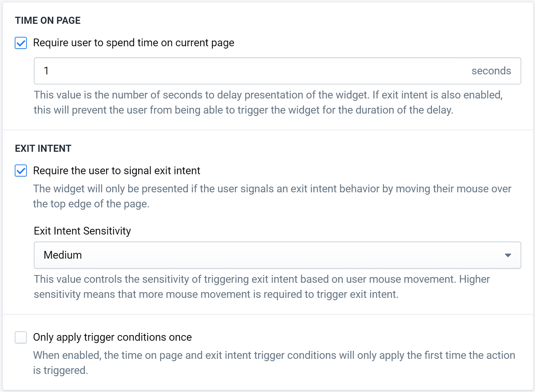
Task: Focus the seconds delay input field
Action: click(x=277, y=71)
